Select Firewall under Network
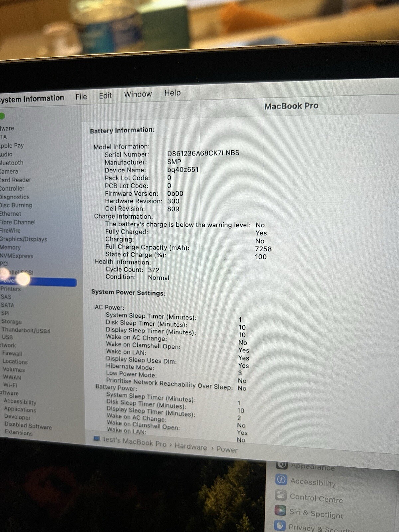The image size is (399, 532). click(x=12, y=353)
